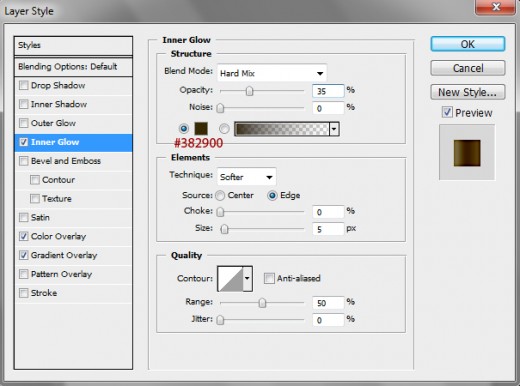Click the Choke value field
Image resolution: width=520 pixels, height=386 pixels.
(x=328, y=212)
